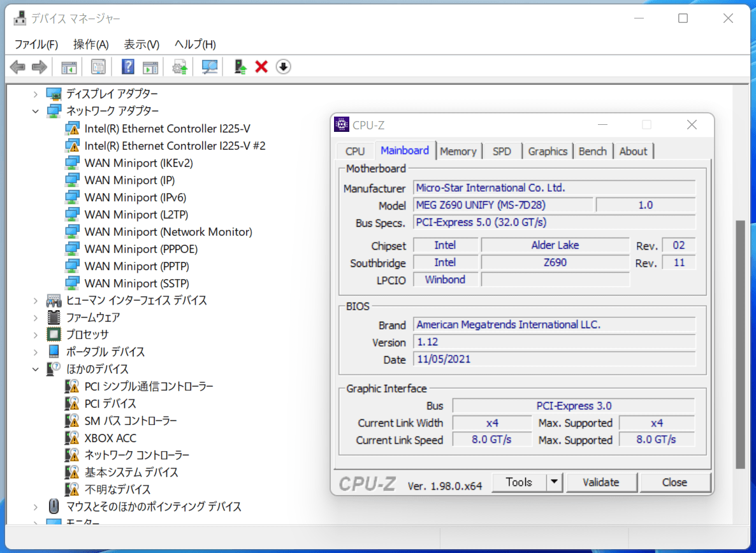
Task: Open the Tools dropdown arrow in CPU-Z
Action: click(555, 482)
